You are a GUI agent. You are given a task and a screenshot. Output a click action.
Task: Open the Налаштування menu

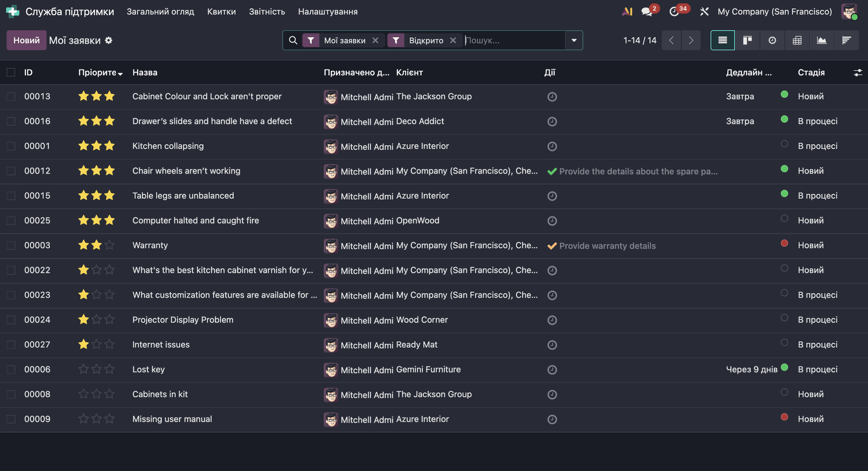pyautogui.click(x=327, y=12)
